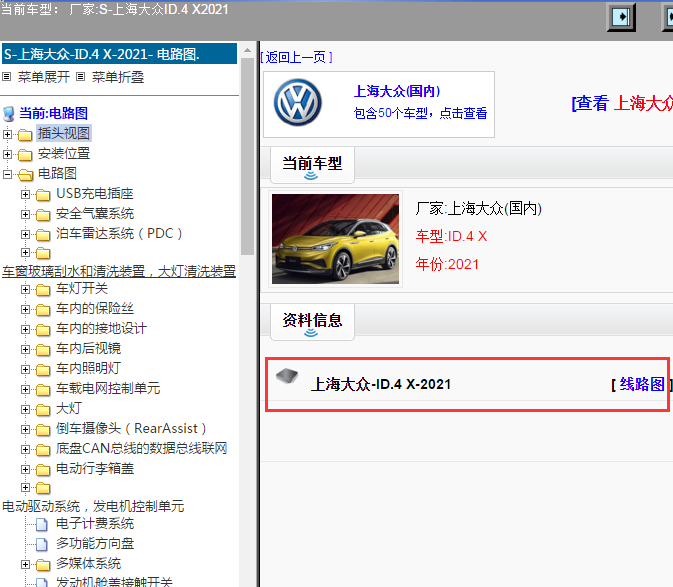Click the folder icon for 多媒体系统
The height and width of the screenshot is (587, 673).
coord(43,565)
